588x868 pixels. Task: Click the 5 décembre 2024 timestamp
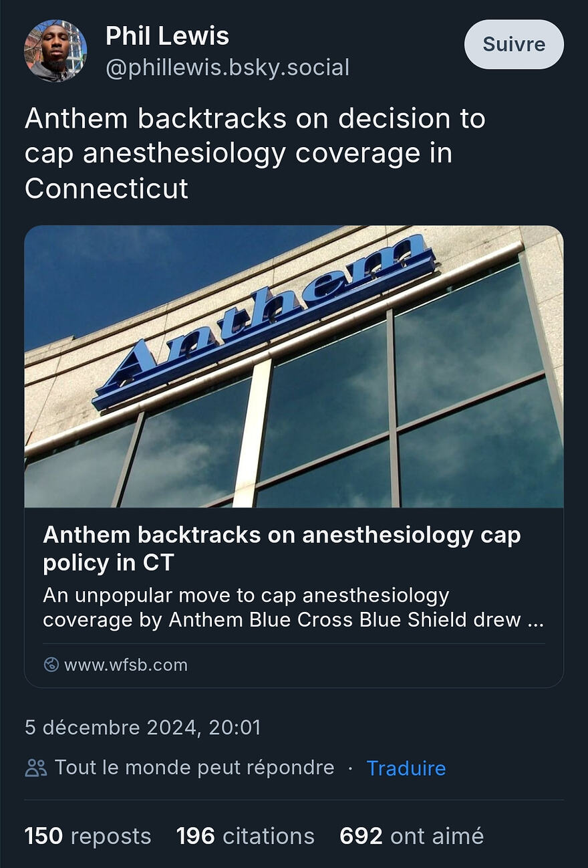pyautogui.click(x=142, y=727)
